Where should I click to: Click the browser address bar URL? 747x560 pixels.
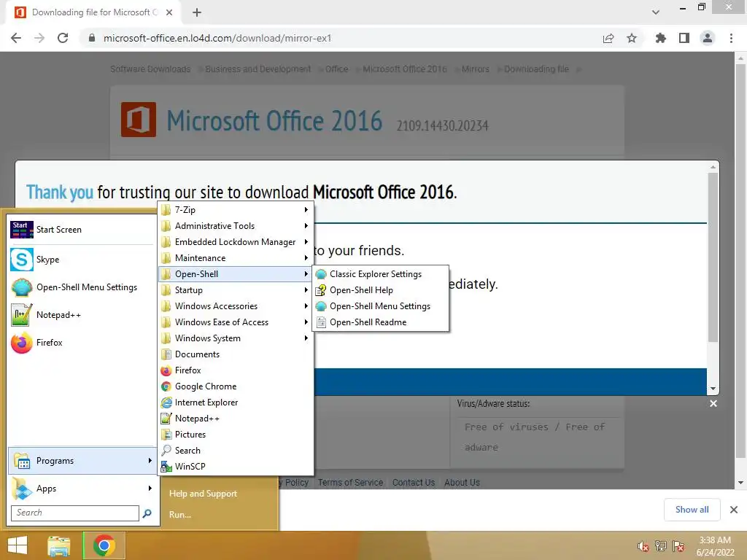pos(217,38)
